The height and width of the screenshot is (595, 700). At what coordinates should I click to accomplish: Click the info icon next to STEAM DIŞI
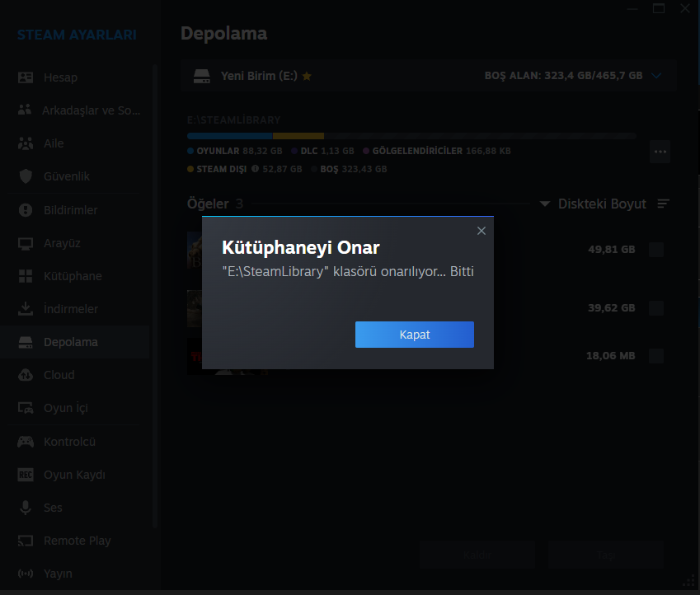tap(255, 169)
